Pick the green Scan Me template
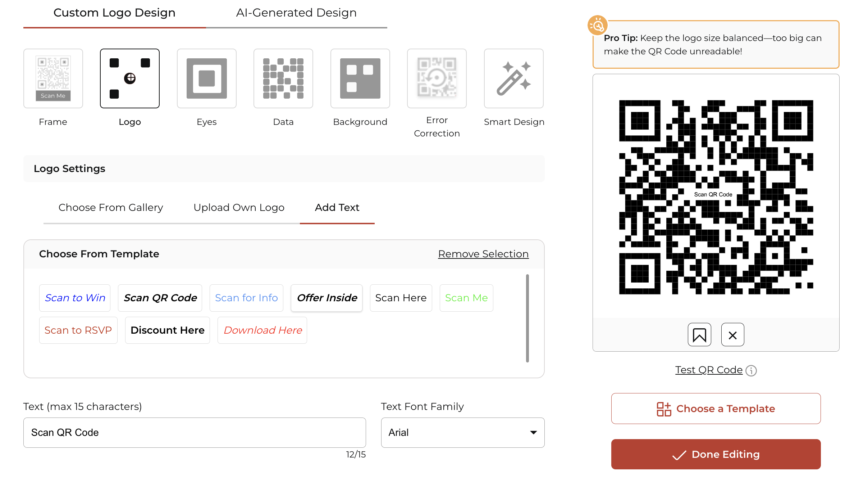Screen dimensions: 868x478 pyautogui.click(x=466, y=298)
